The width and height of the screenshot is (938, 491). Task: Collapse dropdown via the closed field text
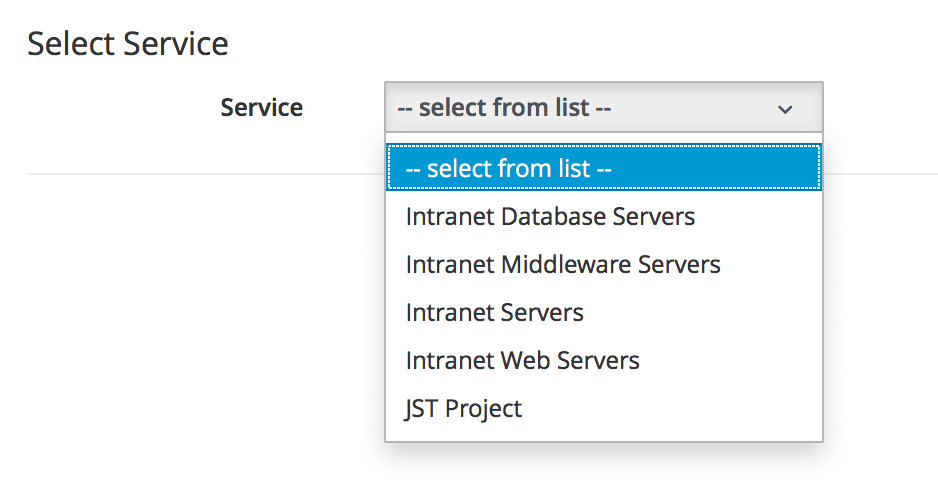tap(504, 107)
